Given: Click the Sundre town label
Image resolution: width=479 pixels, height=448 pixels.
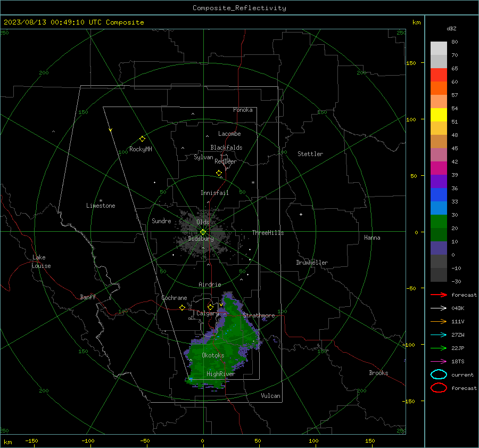Looking at the screenshot, I should point(161,221).
